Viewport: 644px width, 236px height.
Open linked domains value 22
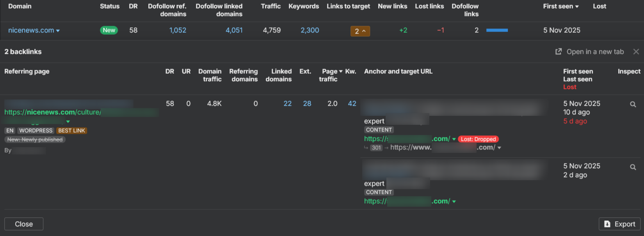(288, 103)
